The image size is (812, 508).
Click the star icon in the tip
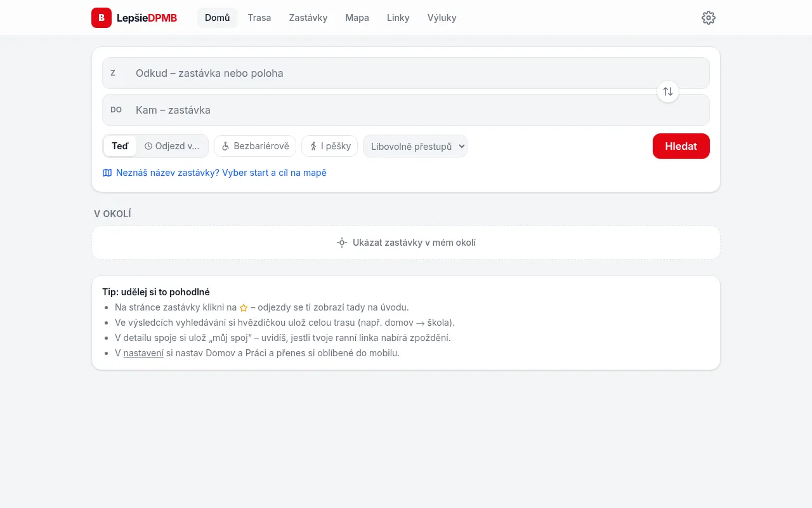click(244, 308)
